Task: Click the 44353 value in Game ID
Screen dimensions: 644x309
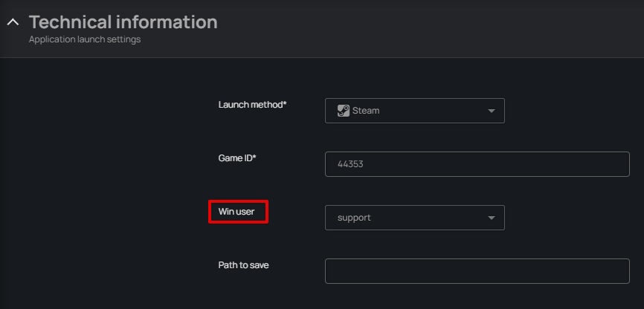Action: (x=350, y=164)
